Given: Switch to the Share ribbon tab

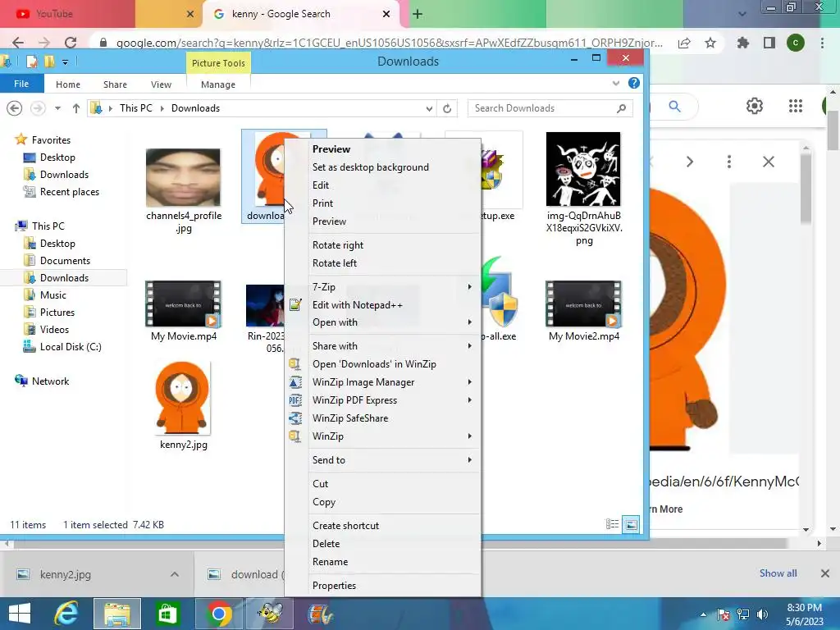Looking at the screenshot, I should tap(115, 84).
